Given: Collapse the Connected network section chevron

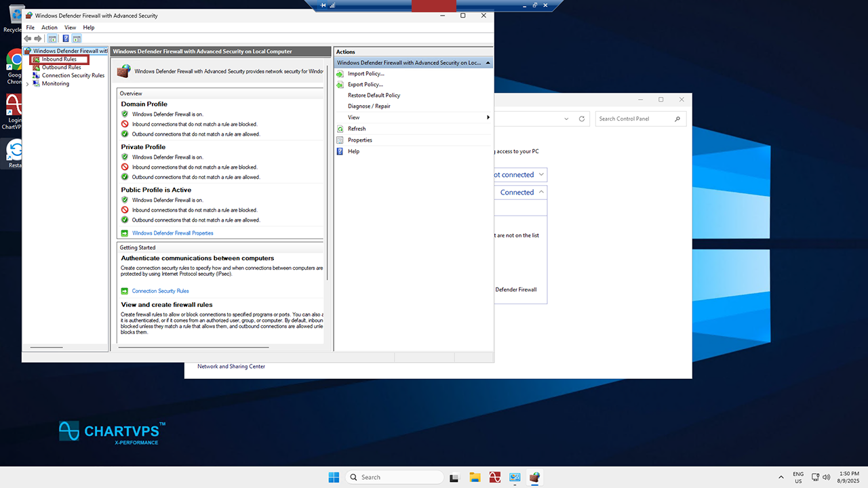Looking at the screenshot, I should pos(541,192).
